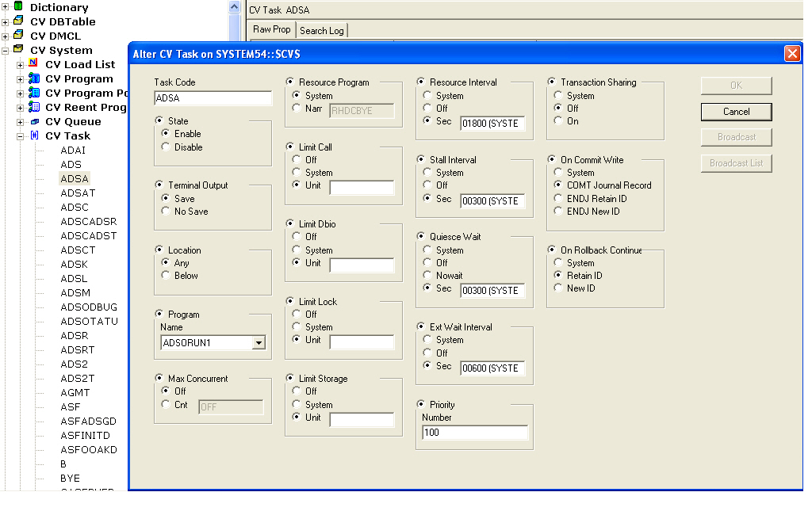This screenshot has height=515, width=812.
Task: Click the Priority Number field
Action: click(x=475, y=433)
